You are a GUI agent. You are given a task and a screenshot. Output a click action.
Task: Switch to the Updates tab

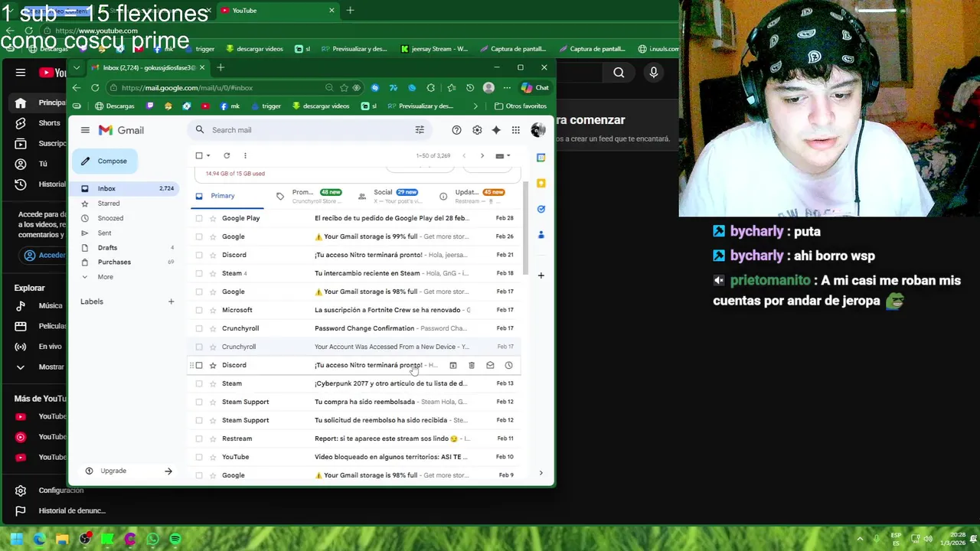(472, 196)
